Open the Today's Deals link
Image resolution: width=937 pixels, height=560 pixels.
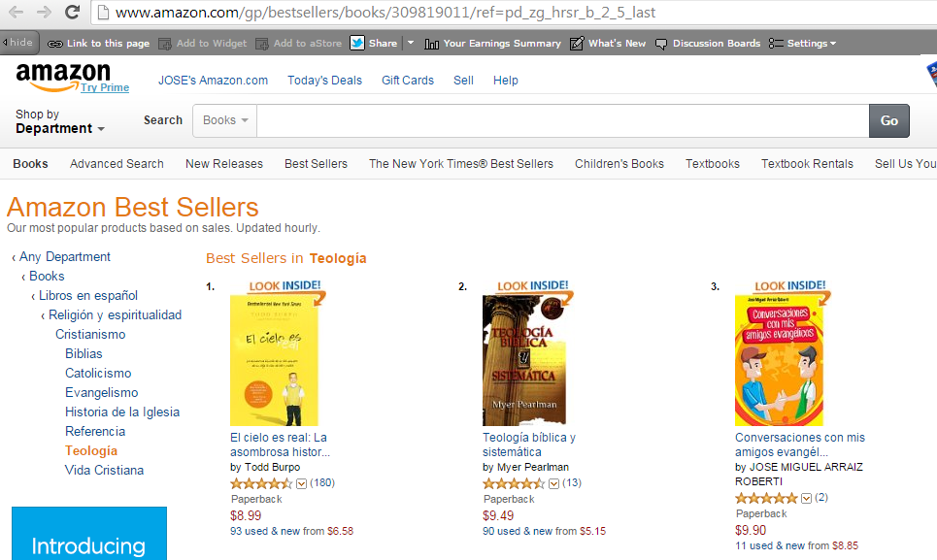tap(324, 80)
